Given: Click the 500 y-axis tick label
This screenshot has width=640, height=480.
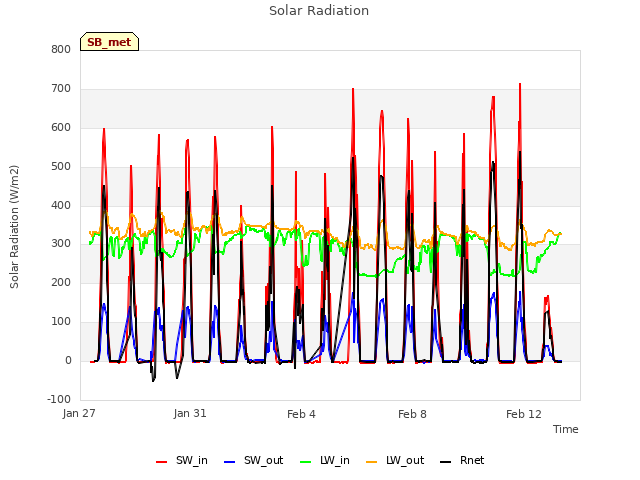Looking at the screenshot, I should point(61,167).
